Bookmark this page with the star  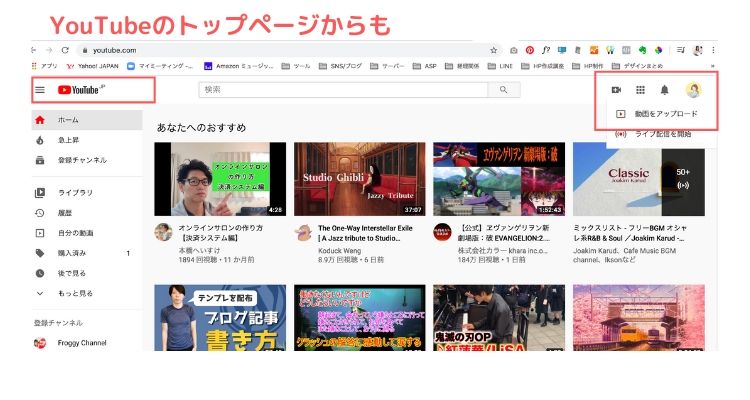click(x=493, y=50)
